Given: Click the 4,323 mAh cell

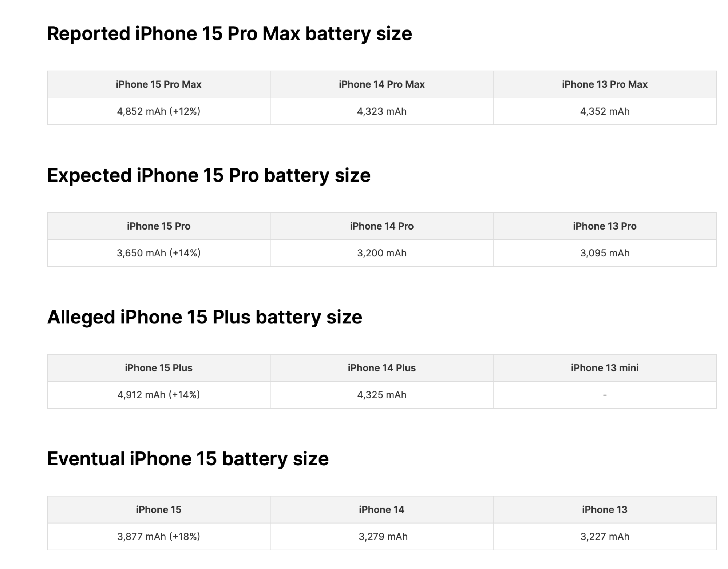Looking at the screenshot, I should point(381,111).
